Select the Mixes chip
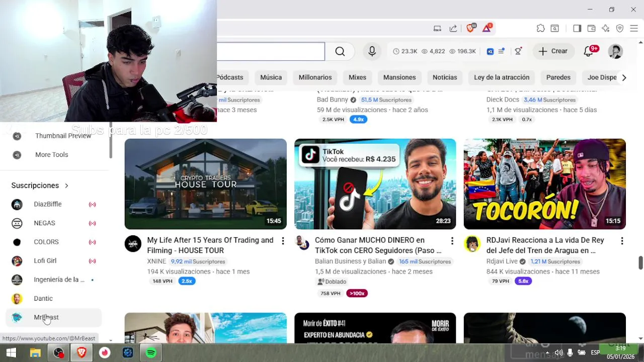Image resolution: width=644 pixels, height=362 pixels. coord(357,77)
